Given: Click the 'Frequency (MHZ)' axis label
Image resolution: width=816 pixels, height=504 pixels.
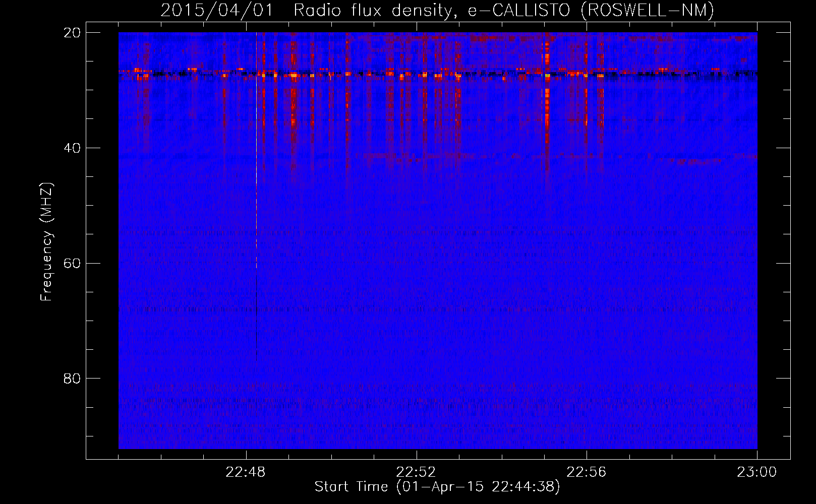Looking at the screenshot, I should [x=46, y=242].
